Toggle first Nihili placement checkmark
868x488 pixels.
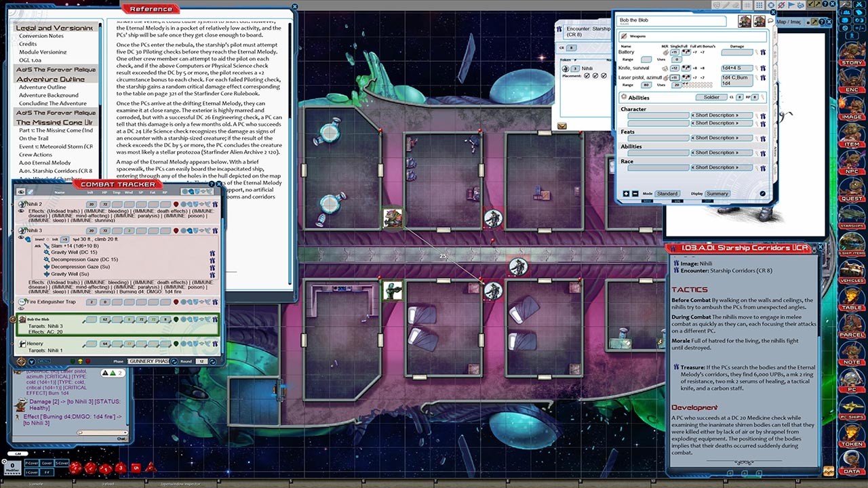587,76
